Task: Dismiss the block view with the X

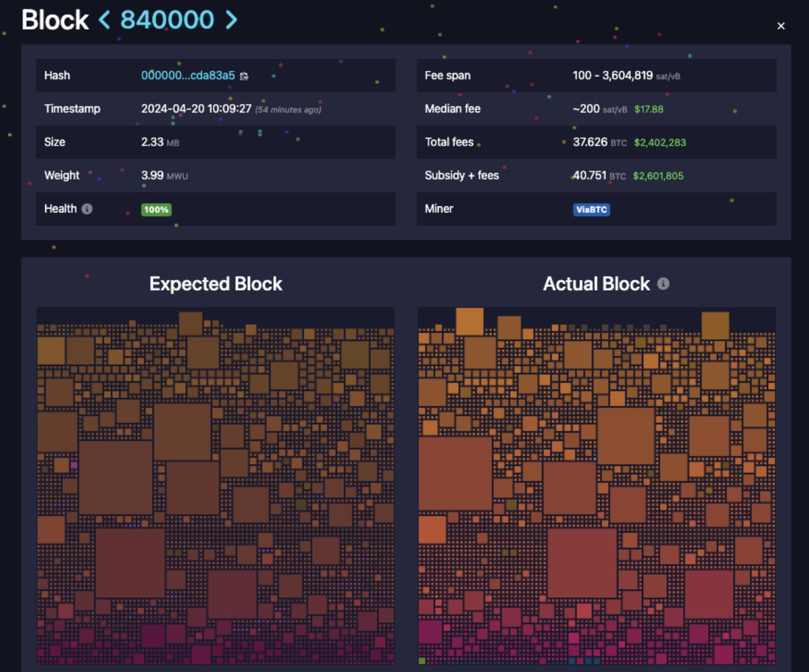Action: (x=781, y=26)
